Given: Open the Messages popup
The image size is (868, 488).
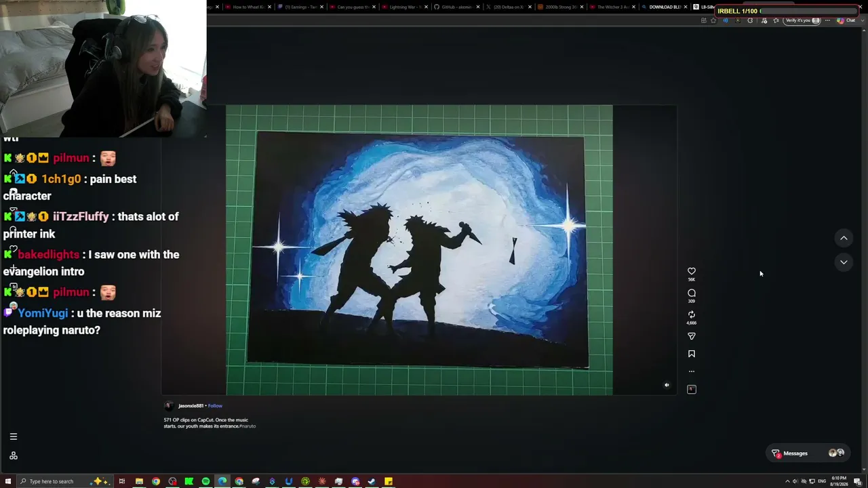Looking at the screenshot, I should click(x=808, y=453).
